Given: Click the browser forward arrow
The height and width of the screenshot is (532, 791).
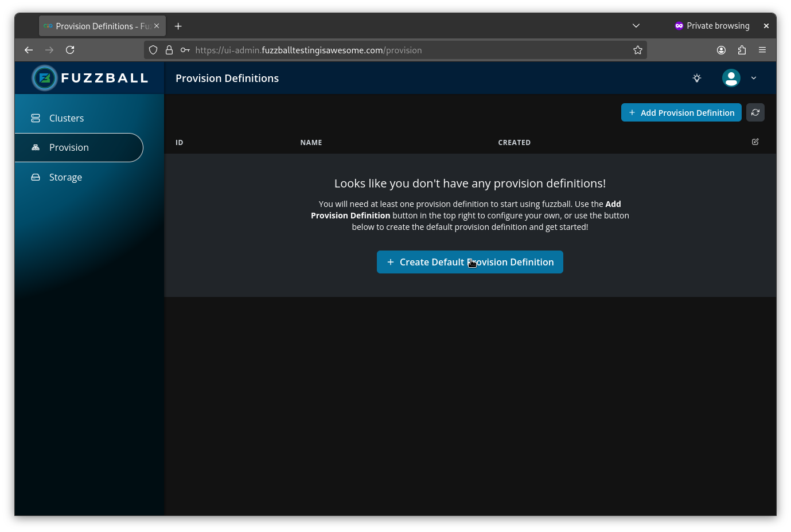Looking at the screenshot, I should click(49, 50).
